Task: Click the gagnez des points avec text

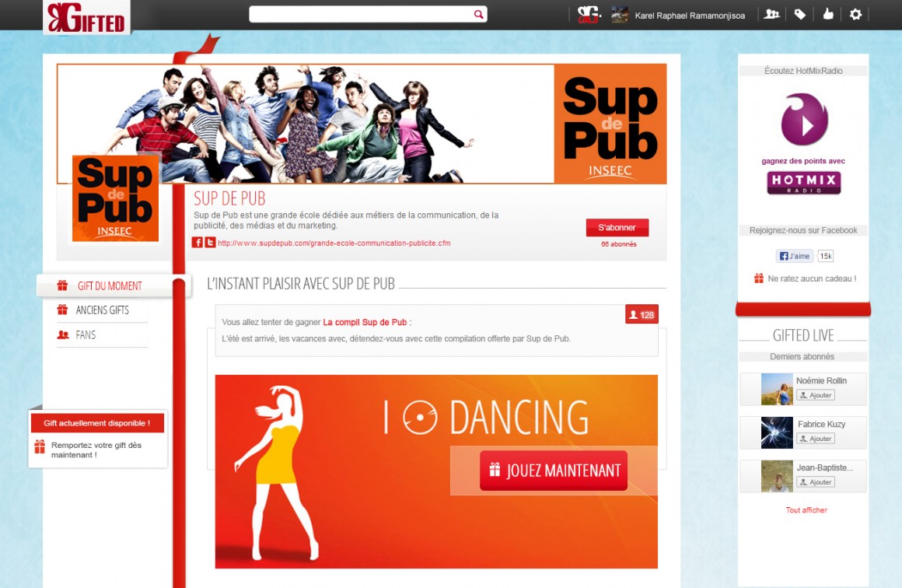Action: pos(803,161)
